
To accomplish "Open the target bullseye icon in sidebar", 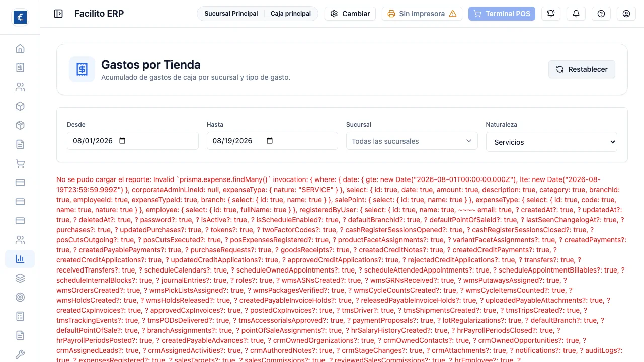I will coord(20,297).
